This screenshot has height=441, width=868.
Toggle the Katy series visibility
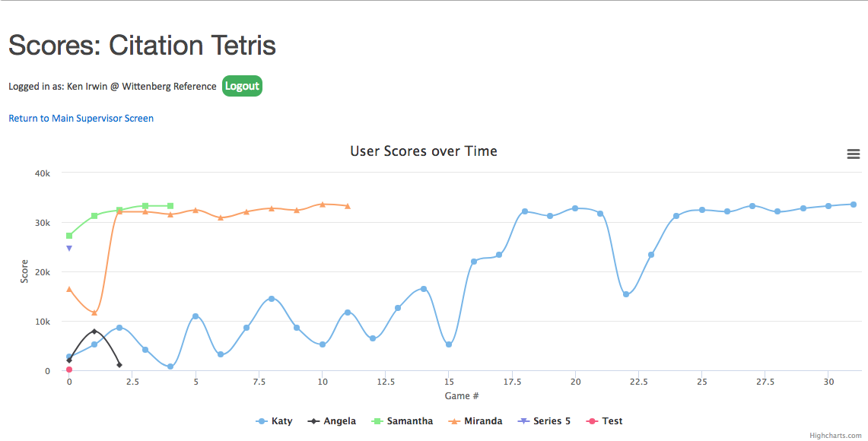point(281,421)
